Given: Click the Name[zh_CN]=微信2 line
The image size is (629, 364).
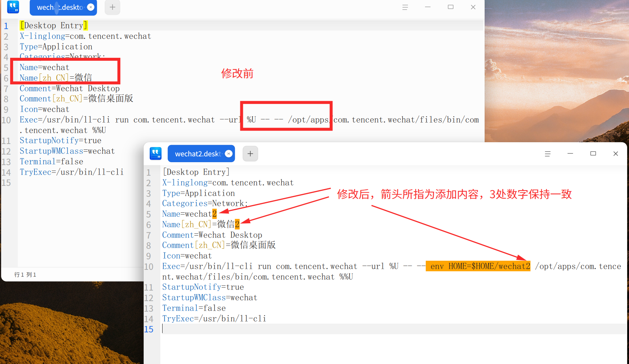Looking at the screenshot, I should pyautogui.click(x=201, y=224).
